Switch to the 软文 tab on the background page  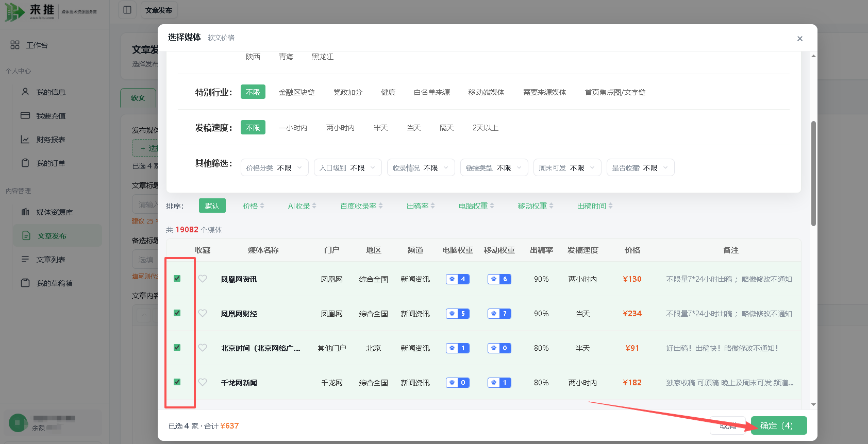138,98
